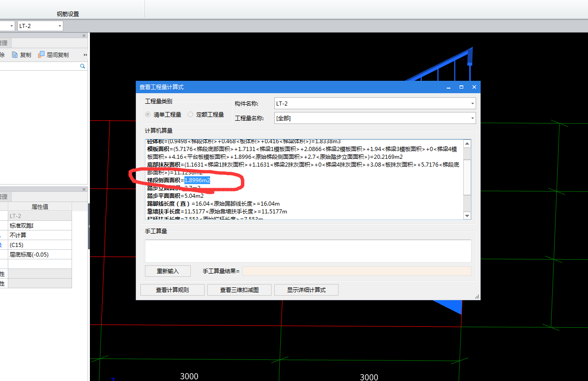The height and width of the screenshot is (381, 588).
Task: Click the 3000 dimension label at bottom right
Action: [369, 377]
